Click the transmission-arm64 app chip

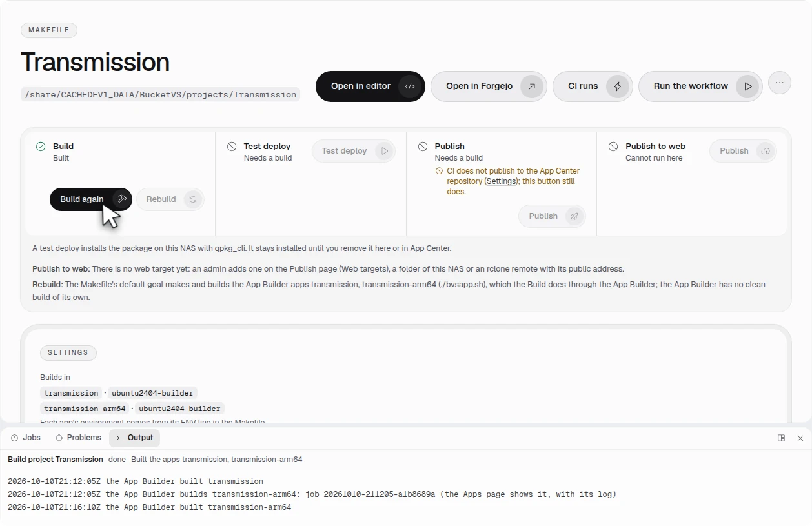pyautogui.click(x=85, y=409)
